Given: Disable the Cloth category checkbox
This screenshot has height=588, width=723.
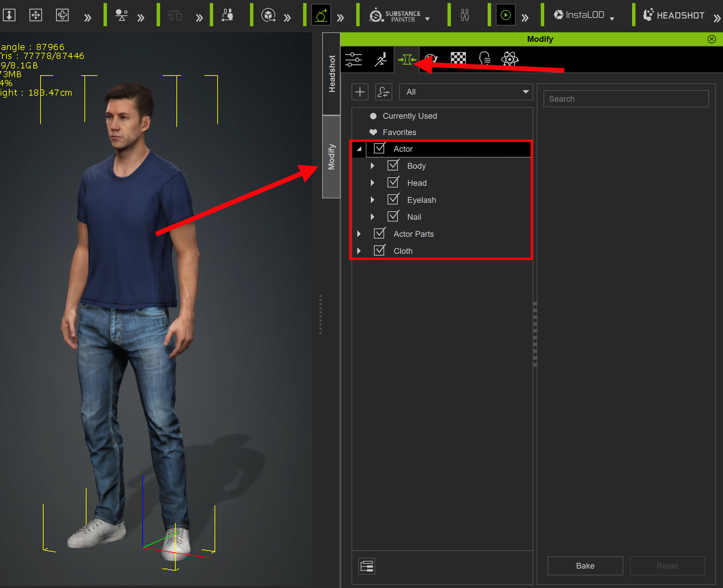Looking at the screenshot, I should [379, 251].
